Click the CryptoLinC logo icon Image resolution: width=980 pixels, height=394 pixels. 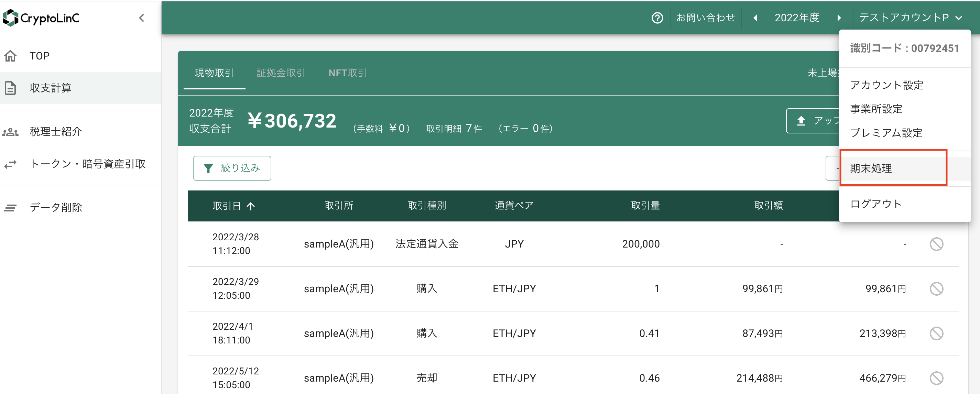(11, 18)
